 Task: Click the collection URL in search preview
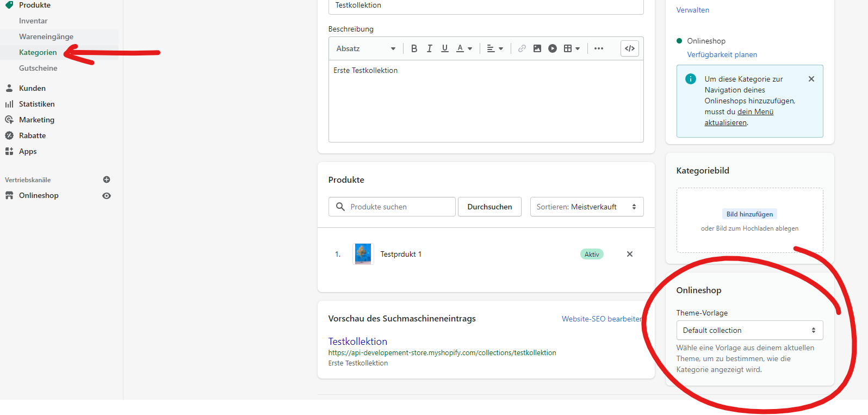pyautogui.click(x=442, y=352)
